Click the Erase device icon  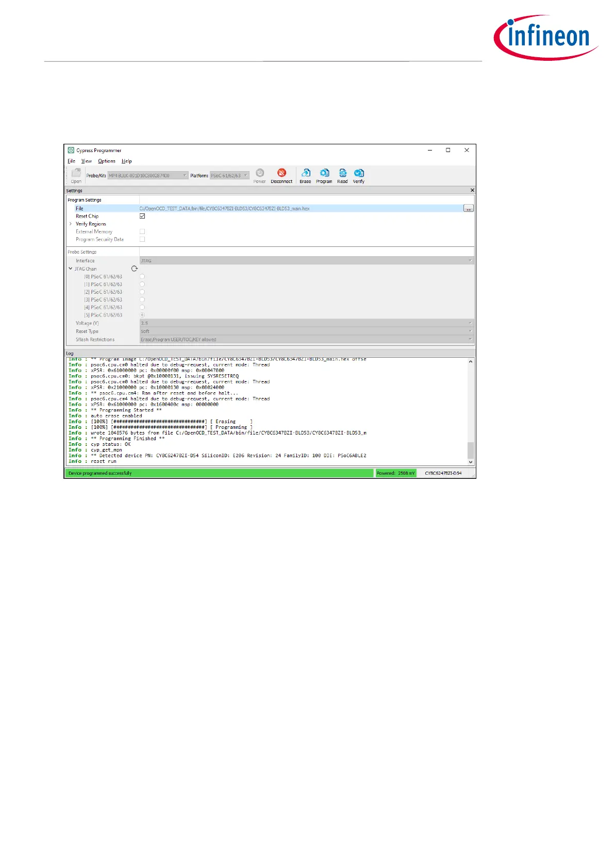pyautogui.click(x=306, y=175)
